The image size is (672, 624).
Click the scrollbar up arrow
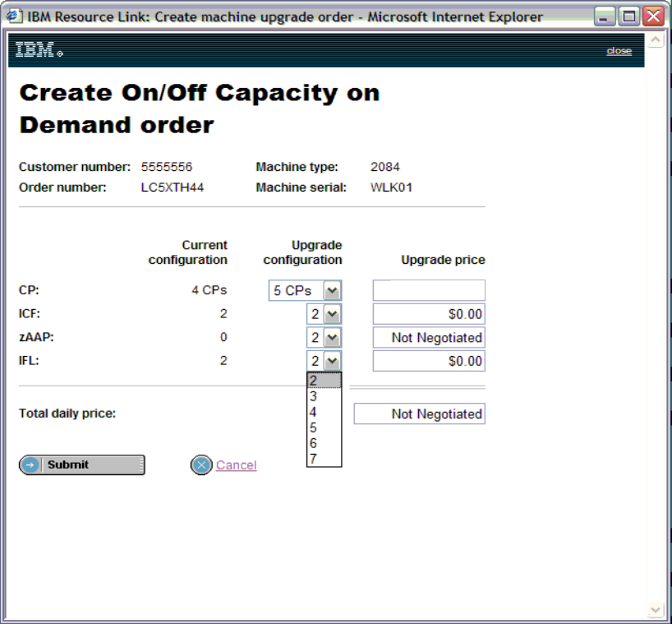[x=656, y=40]
